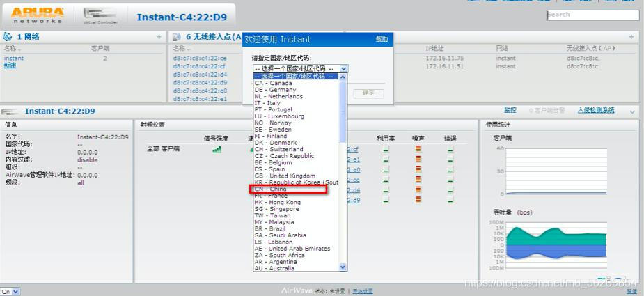The height and width of the screenshot is (296, 644).
Task: Open the instant network link
Action: pyautogui.click(x=14, y=58)
